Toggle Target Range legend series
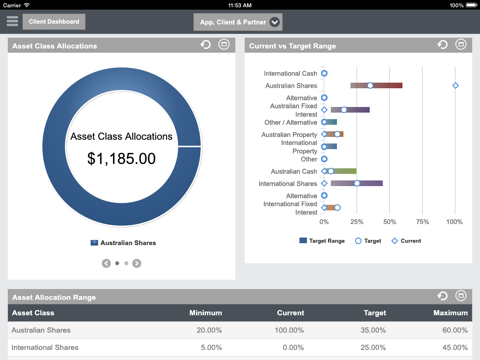The width and height of the screenshot is (480, 360). pyautogui.click(x=322, y=241)
